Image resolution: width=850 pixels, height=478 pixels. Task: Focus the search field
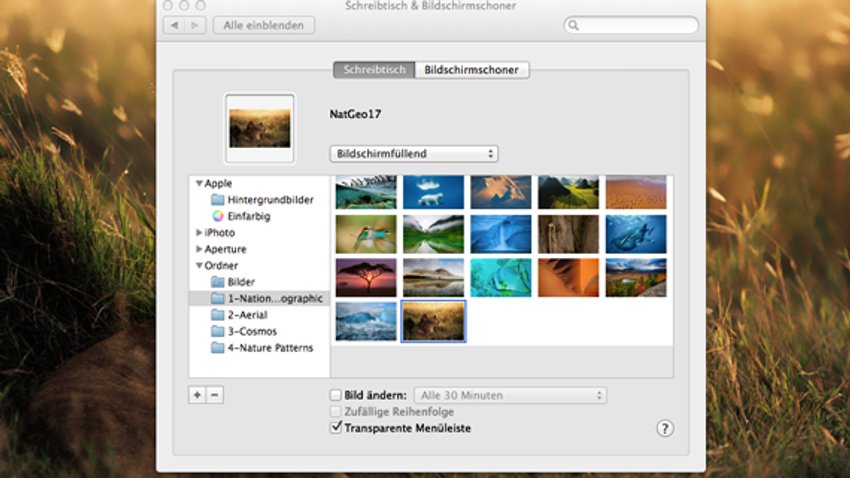pyautogui.click(x=632, y=25)
